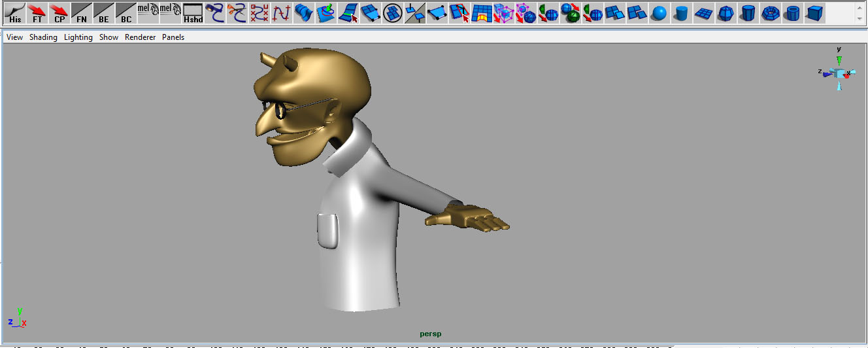Create a faceted polygon cylinder from shelf
Screen dimensions: 868x348
tap(748, 13)
